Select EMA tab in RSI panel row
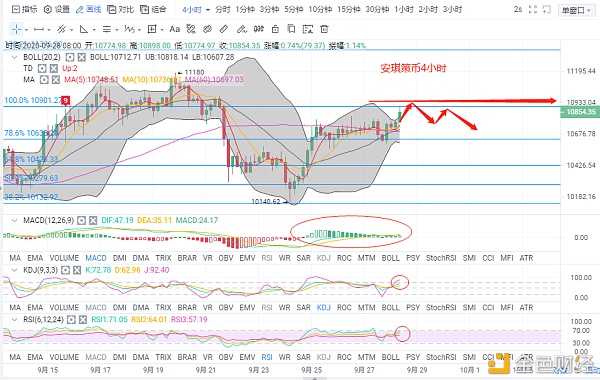Image resolution: width=600 pixels, height=380 pixels. [x=35, y=357]
